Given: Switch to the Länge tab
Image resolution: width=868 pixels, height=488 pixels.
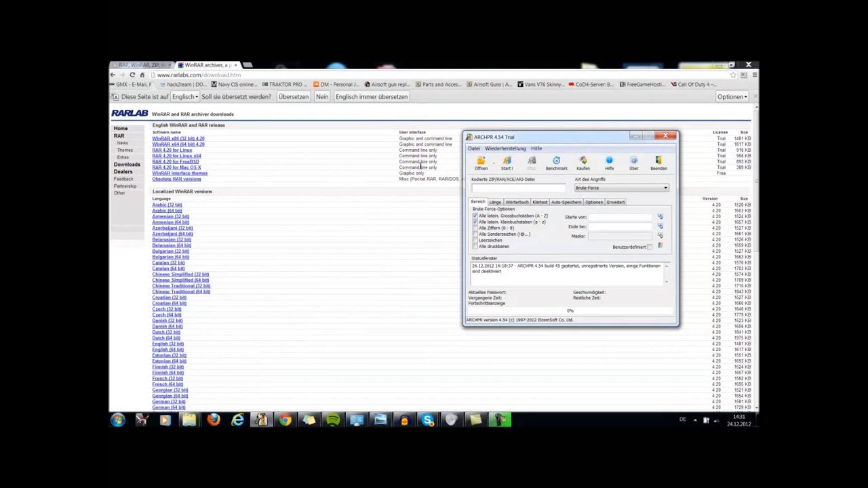Looking at the screenshot, I should [495, 202].
